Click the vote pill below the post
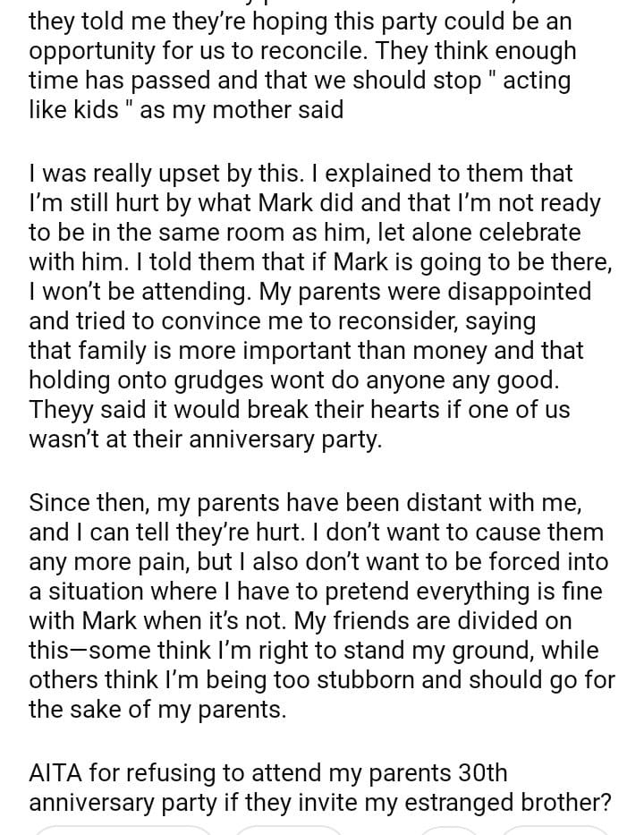The width and height of the screenshot is (644, 835). pos(121,830)
